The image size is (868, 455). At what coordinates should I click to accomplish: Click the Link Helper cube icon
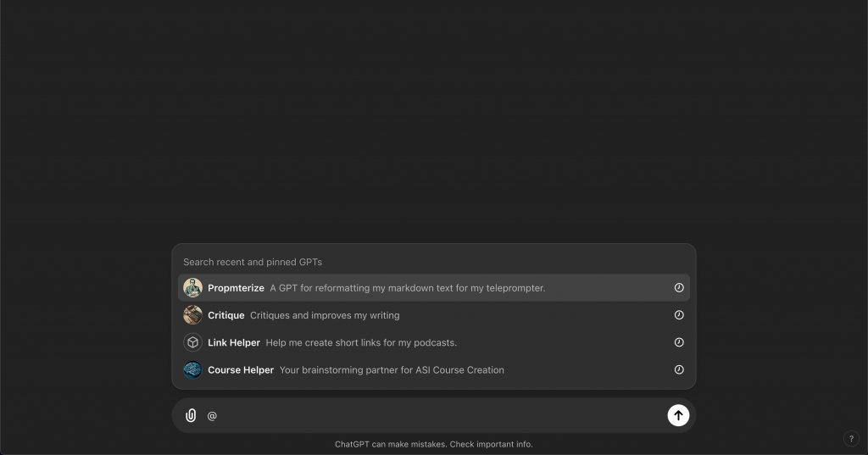(192, 342)
